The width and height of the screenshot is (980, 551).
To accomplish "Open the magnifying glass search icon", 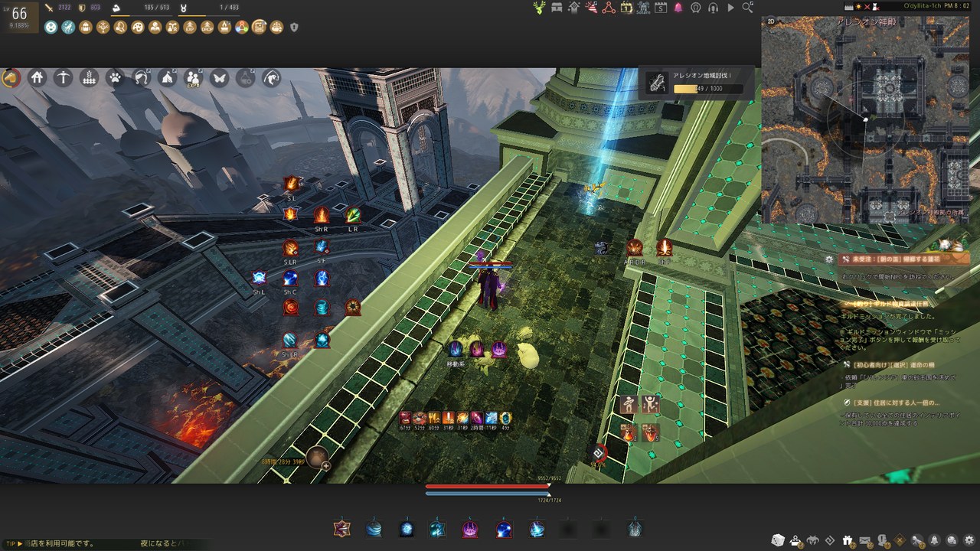I will click(x=747, y=8).
